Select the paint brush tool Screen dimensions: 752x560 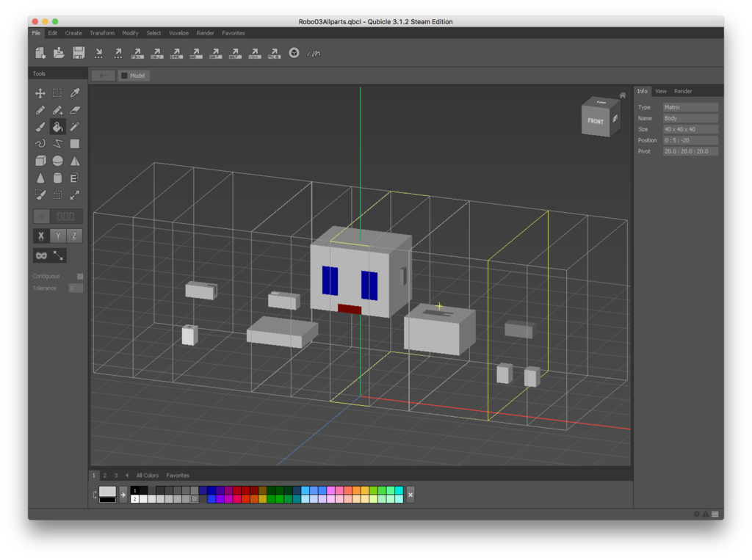coord(40,127)
